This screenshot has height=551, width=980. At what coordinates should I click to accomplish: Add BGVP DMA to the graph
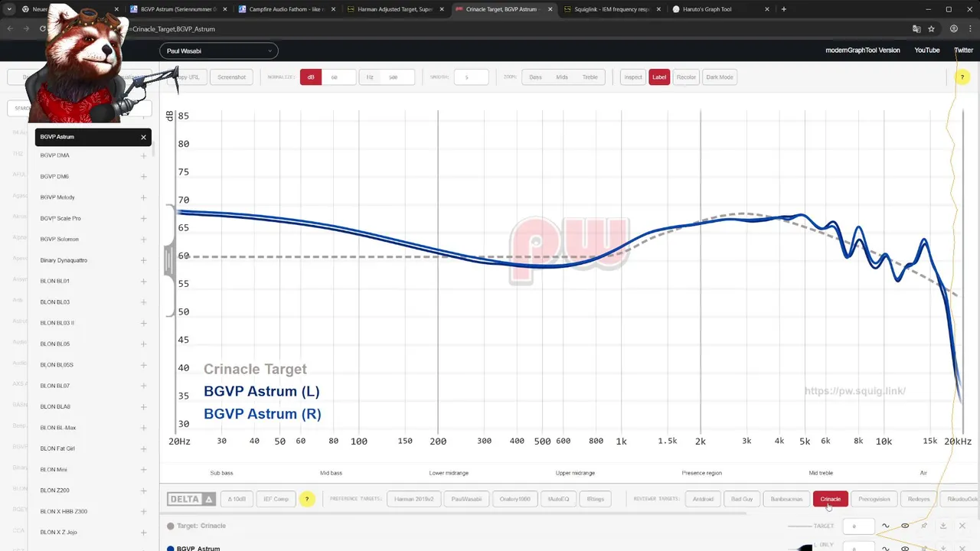coord(143,155)
